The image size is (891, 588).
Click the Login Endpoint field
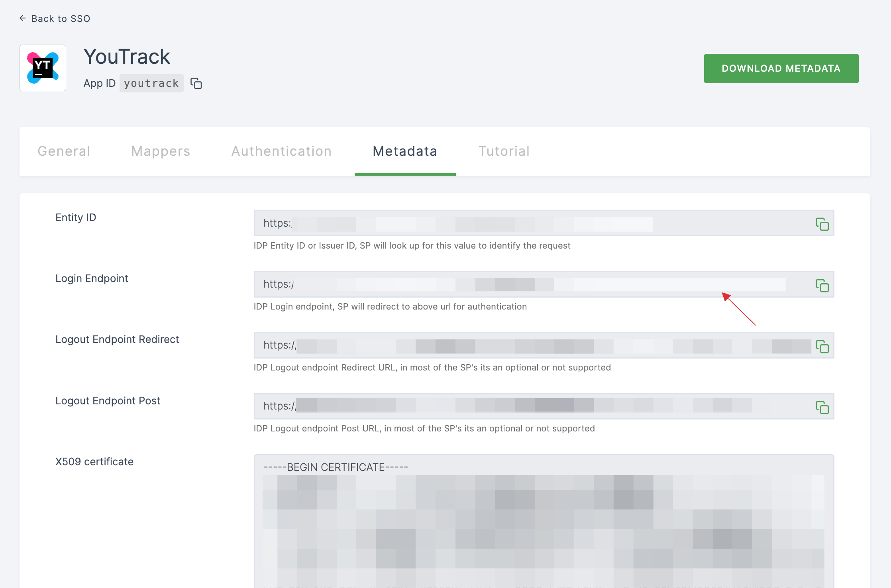click(544, 284)
